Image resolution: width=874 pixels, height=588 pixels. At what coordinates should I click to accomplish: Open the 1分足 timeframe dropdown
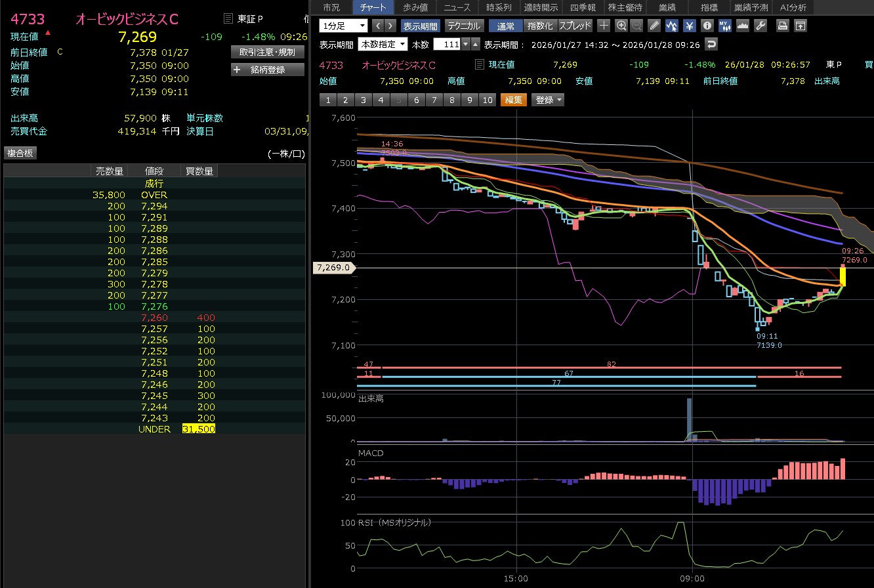click(x=344, y=26)
